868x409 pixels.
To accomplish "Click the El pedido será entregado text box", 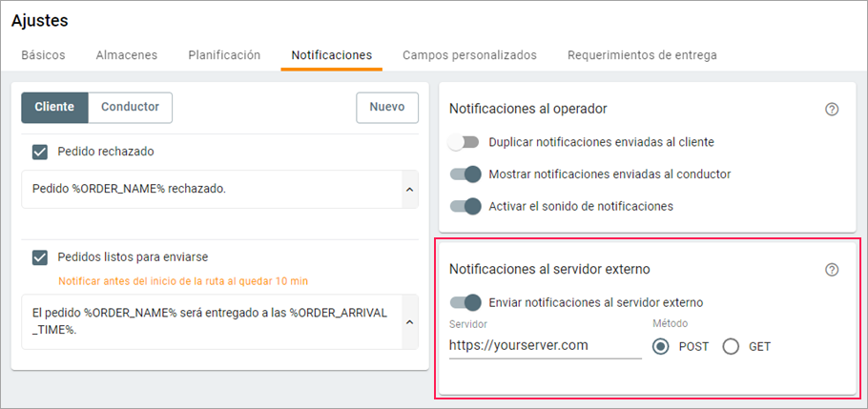I will click(212, 322).
